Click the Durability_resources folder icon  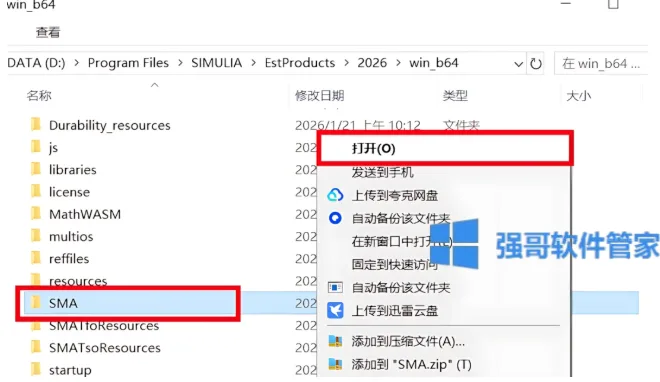click(36, 125)
